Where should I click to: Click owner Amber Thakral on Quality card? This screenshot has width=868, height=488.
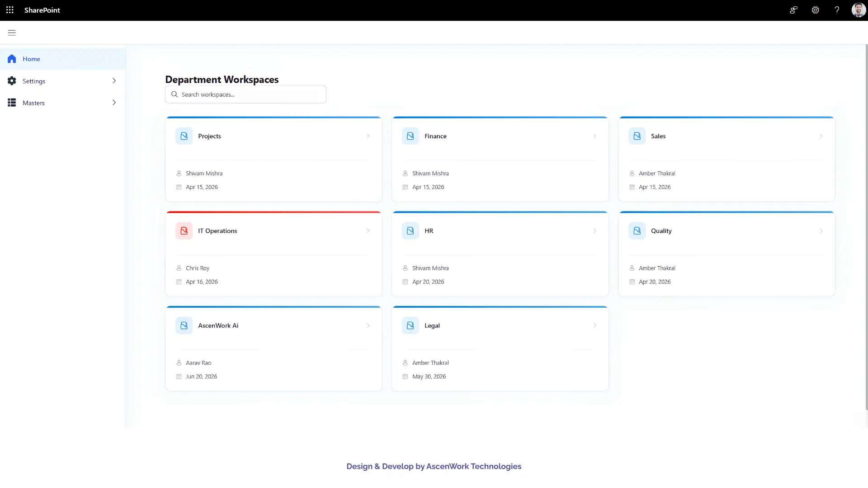tap(657, 268)
